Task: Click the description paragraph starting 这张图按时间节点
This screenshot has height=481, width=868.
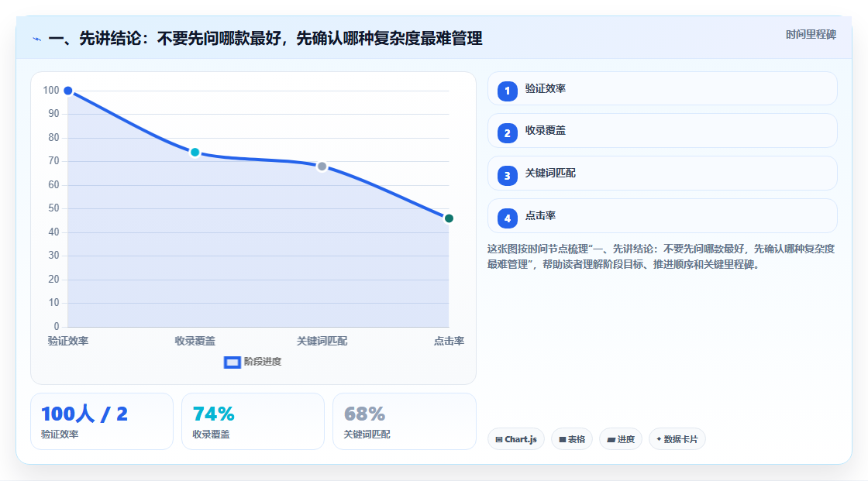Action: pos(661,257)
